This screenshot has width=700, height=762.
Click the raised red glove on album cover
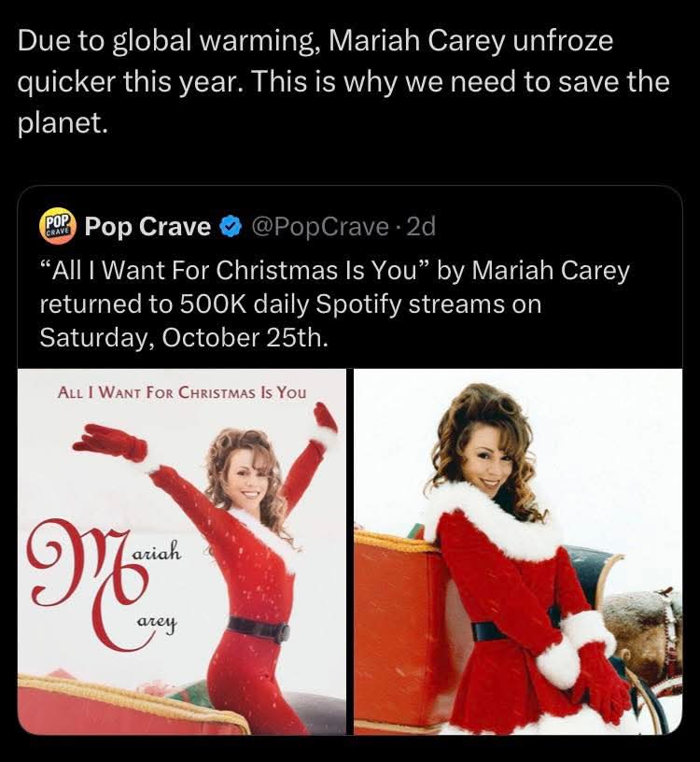pyautogui.click(x=110, y=443)
